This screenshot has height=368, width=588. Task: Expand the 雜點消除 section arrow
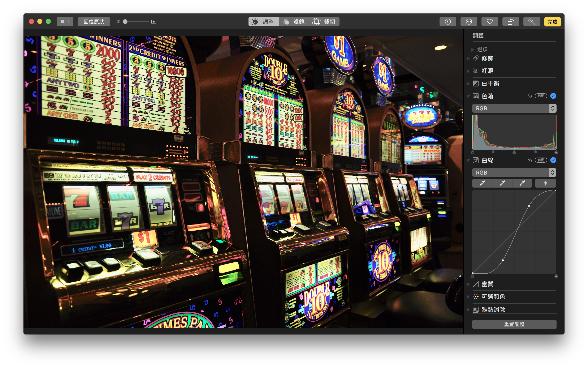468,310
